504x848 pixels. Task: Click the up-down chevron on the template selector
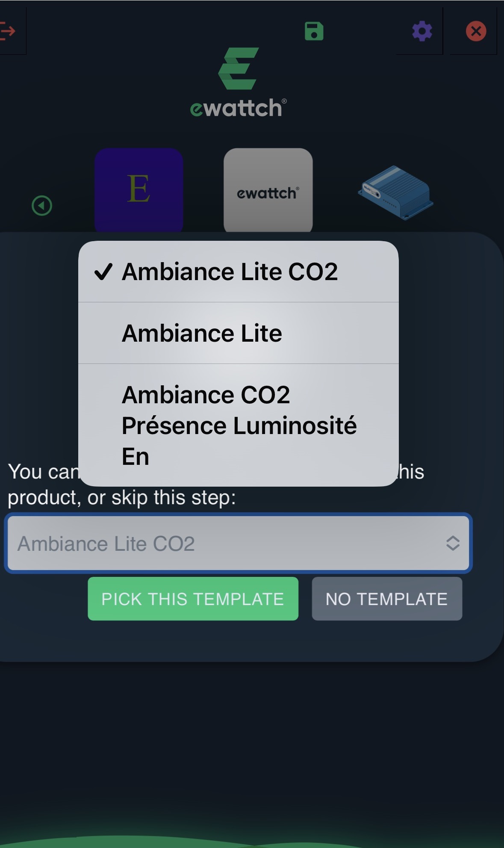click(453, 544)
